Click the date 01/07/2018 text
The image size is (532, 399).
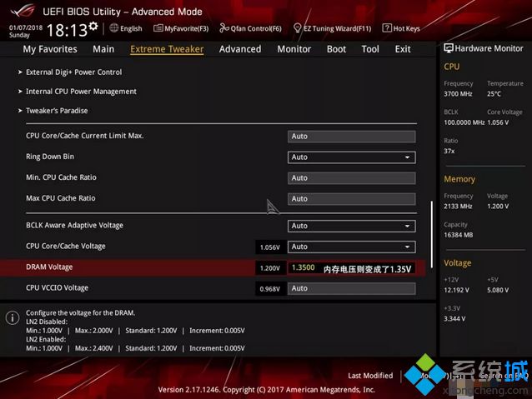(26, 27)
